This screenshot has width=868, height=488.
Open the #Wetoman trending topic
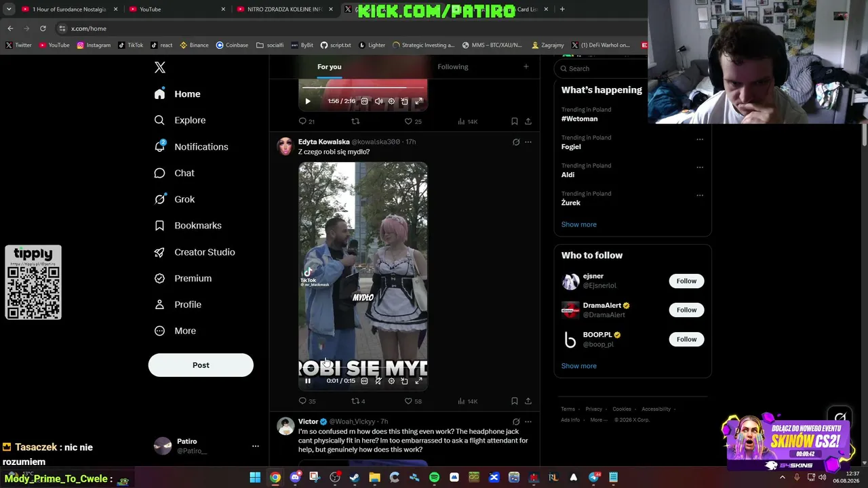point(580,119)
